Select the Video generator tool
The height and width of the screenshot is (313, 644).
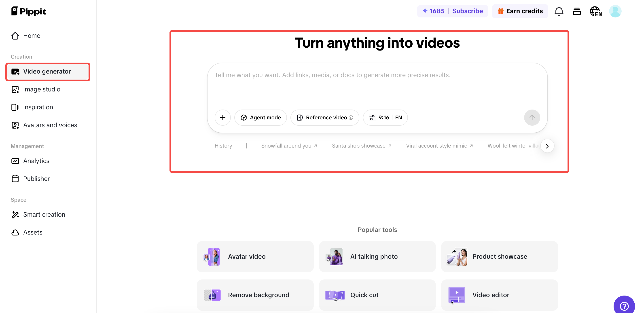point(47,72)
